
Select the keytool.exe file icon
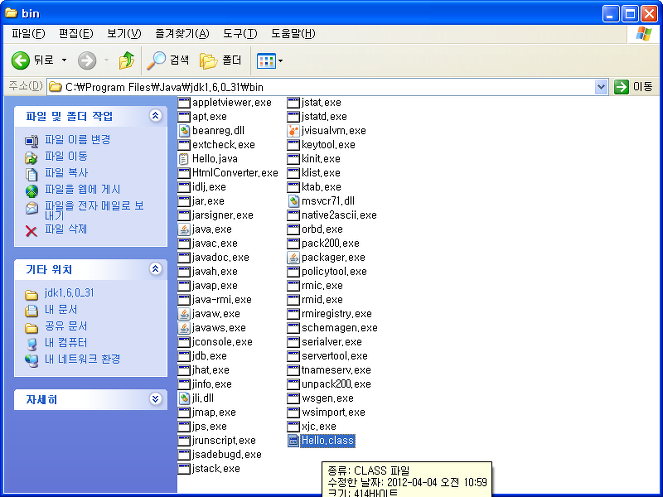click(293, 145)
